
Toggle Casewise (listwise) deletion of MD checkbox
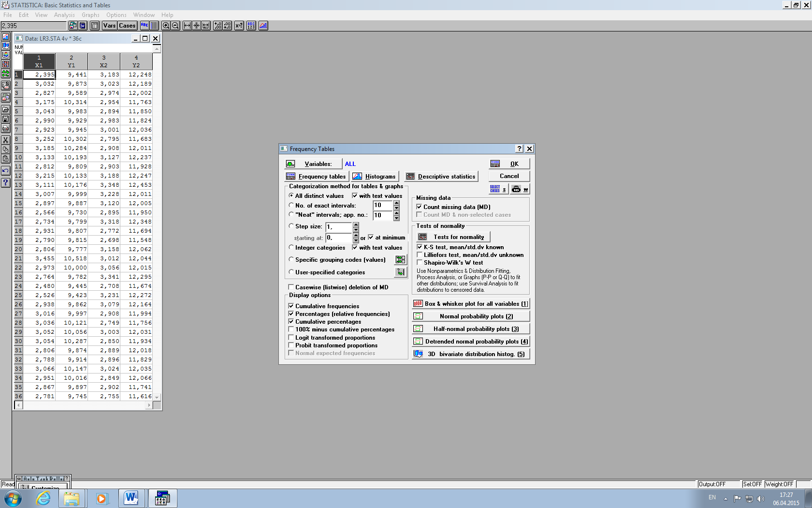(x=291, y=287)
